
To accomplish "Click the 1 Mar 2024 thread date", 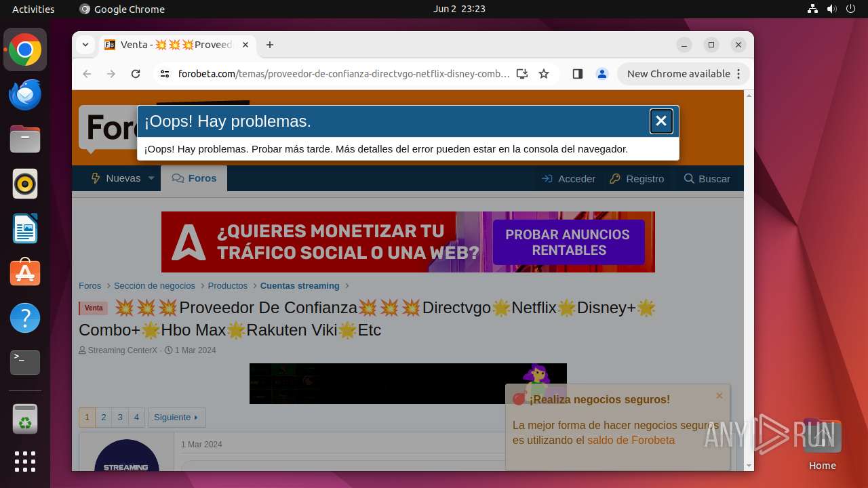I will pos(195,350).
